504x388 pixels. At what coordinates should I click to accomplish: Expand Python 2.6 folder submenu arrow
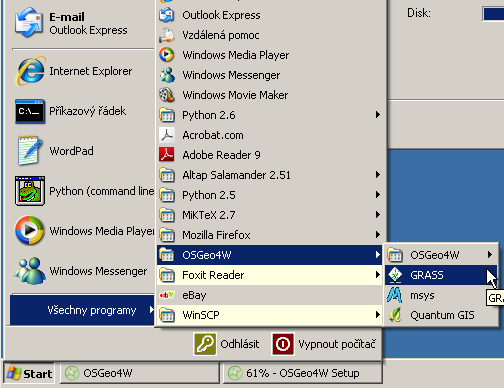[378, 115]
